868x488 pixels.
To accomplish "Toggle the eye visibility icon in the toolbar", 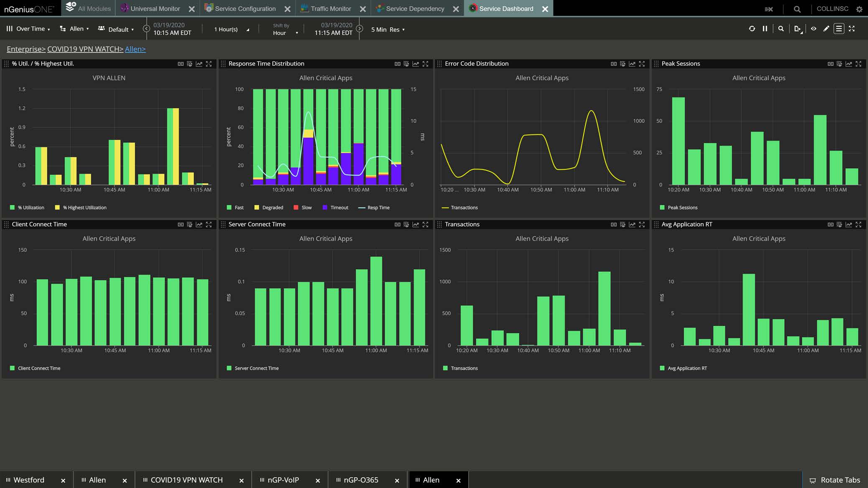I will tap(813, 29).
